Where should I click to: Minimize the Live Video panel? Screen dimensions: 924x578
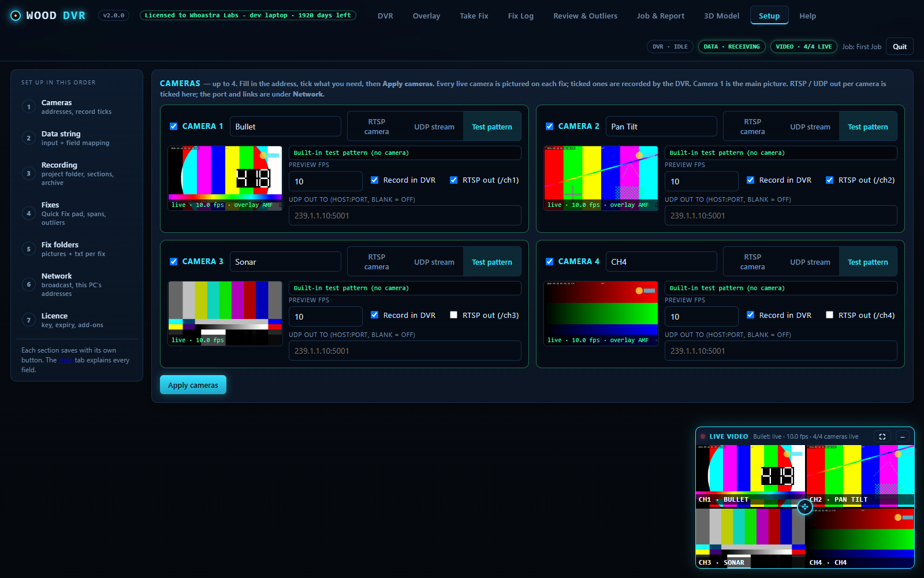coord(903,436)
